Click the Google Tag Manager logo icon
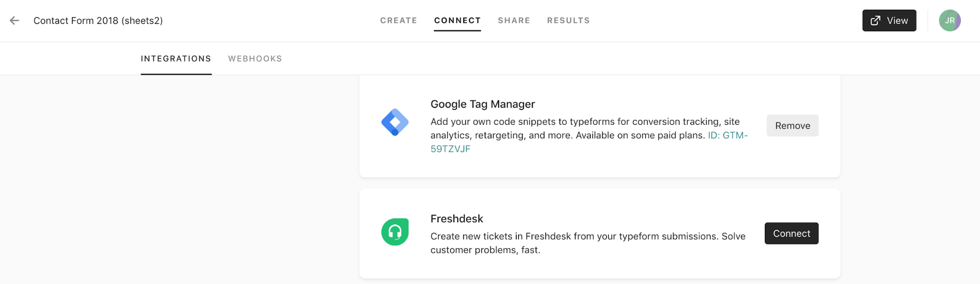 point(395,122)
